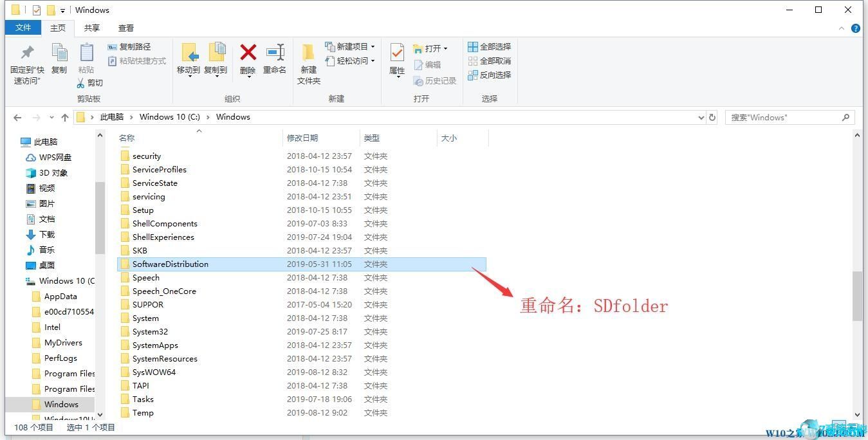868x440 pixels.
Task: Open the Move to menu
Action: (x=189, y=60)
